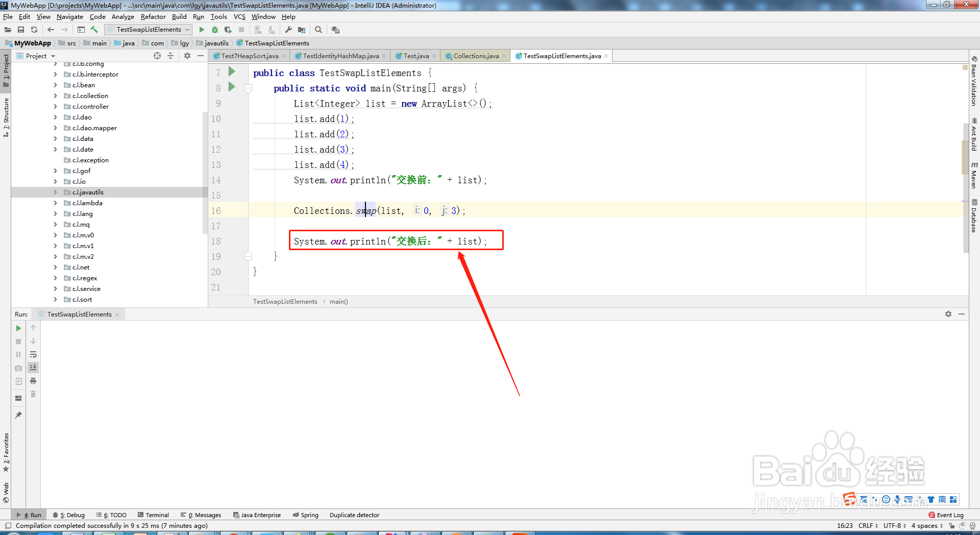Open the Spring tool window
Viewport: 980px width, 535px height.
click(x=305, y=515)
